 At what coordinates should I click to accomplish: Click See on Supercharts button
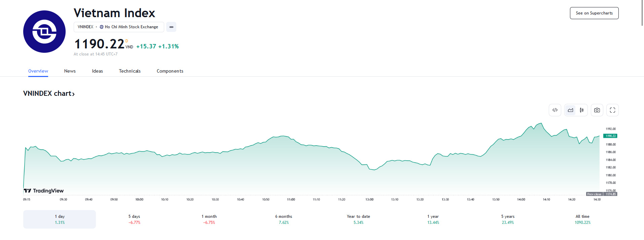594,13
